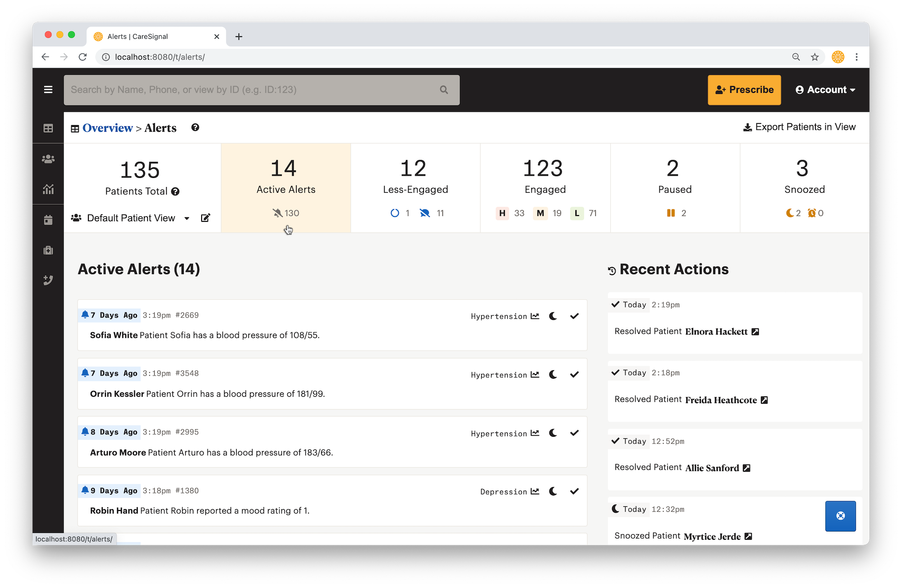This screenshot has width=902, height=588.
Task: Click the patient search input field
Action: coord(262,90)
